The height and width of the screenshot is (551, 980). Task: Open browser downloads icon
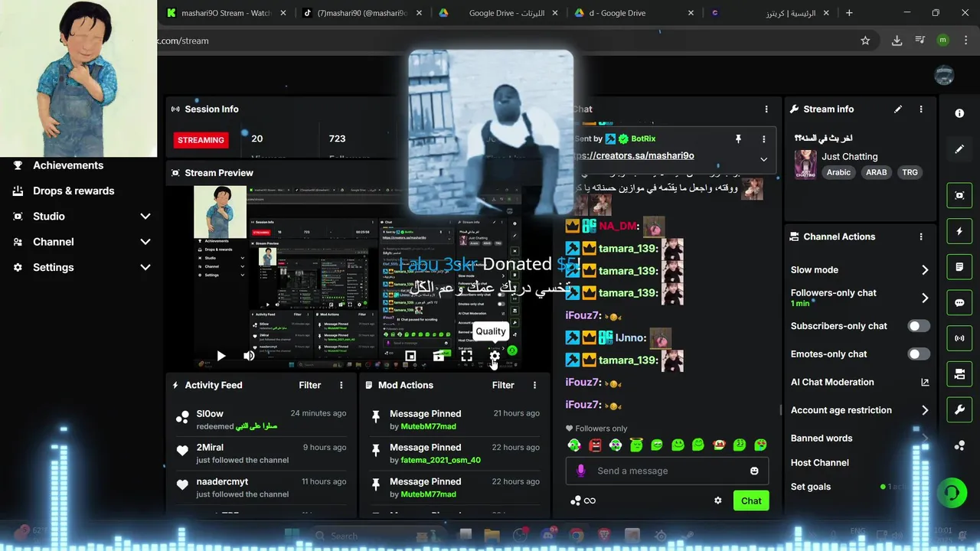[897, 41]
